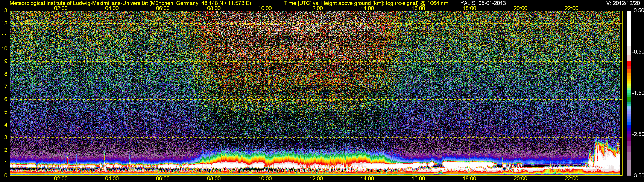
Task: Click the '7.' height axis label
Action: [x=6, y=87]
